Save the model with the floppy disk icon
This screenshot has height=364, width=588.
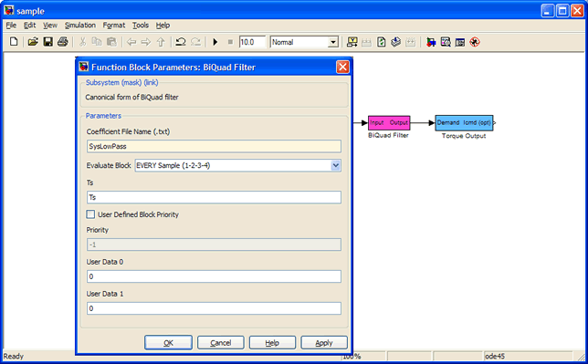tap(48, 42)
